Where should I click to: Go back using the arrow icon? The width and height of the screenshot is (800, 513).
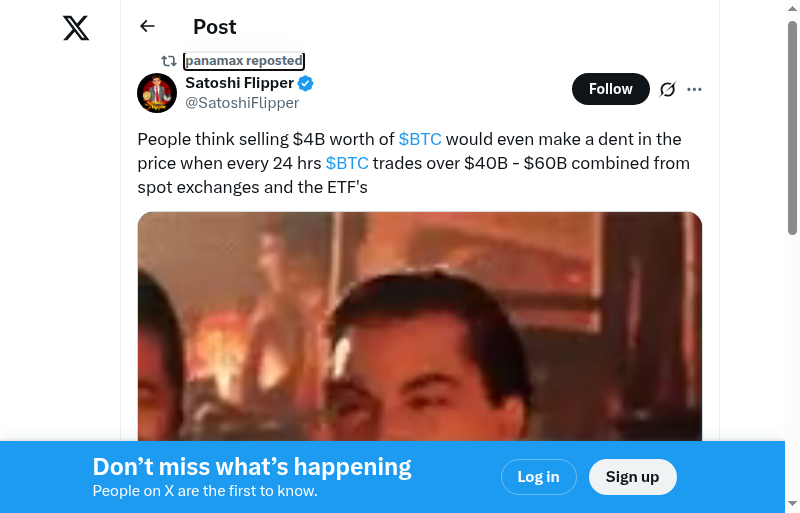(x=147, y=26)
